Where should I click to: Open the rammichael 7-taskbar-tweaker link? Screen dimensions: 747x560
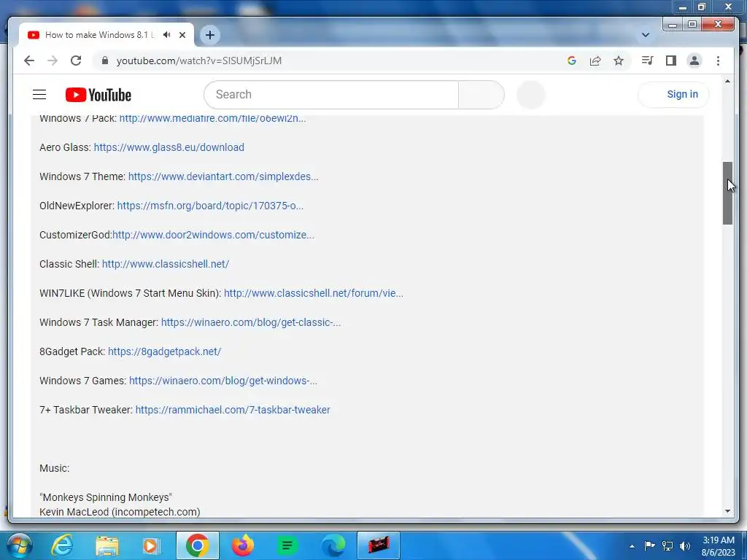coord(233,410)
